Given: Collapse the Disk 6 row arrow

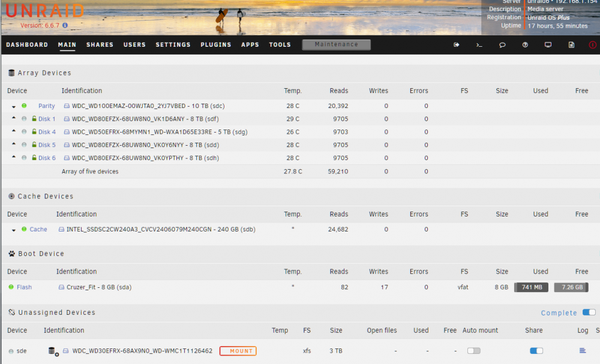Looking at the screenshot, I should pyautogui.click(x=14, y=157).
